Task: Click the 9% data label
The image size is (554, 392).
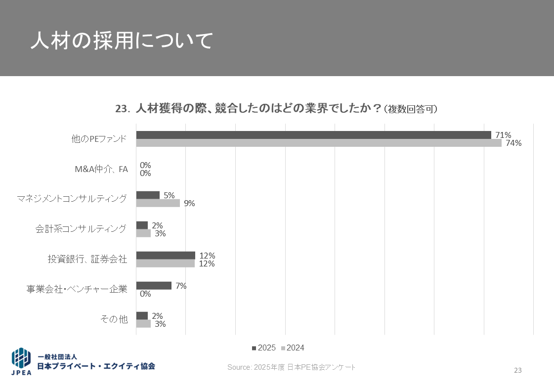Action: click(x=189, y=203)
